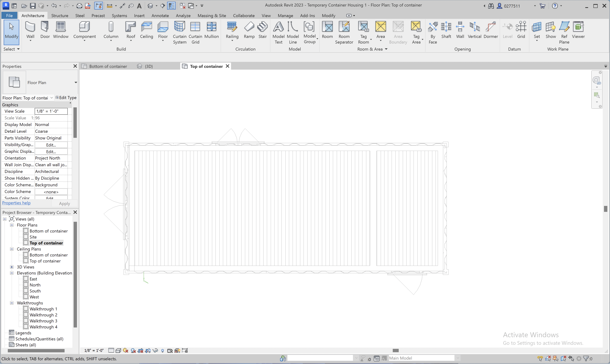Viewport: 610px width, 364px height.
Task: Click Apply in the Properties panel
Action: [x=64, y=203]
